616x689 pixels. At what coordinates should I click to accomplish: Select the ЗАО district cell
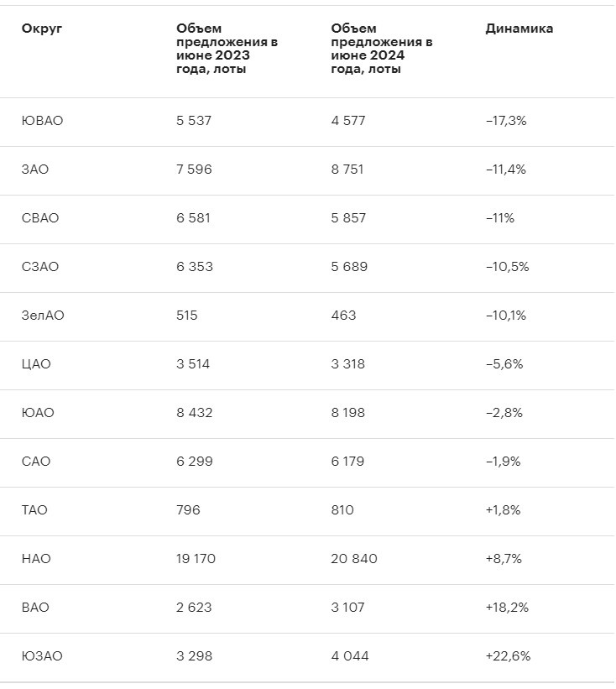click(x=35, y=170)
